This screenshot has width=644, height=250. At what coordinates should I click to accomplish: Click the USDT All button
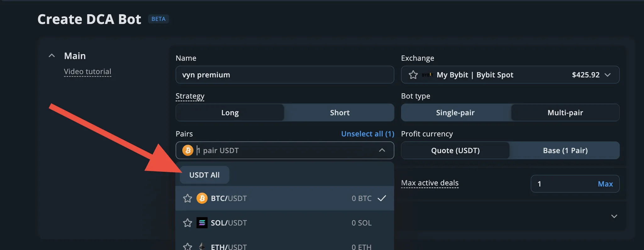(204, 175)
